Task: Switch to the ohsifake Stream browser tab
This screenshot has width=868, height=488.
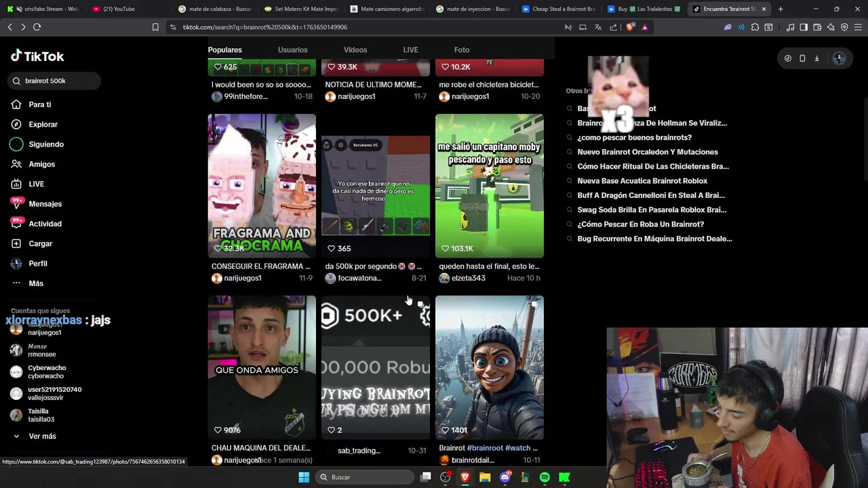Action: click(42, 9)
